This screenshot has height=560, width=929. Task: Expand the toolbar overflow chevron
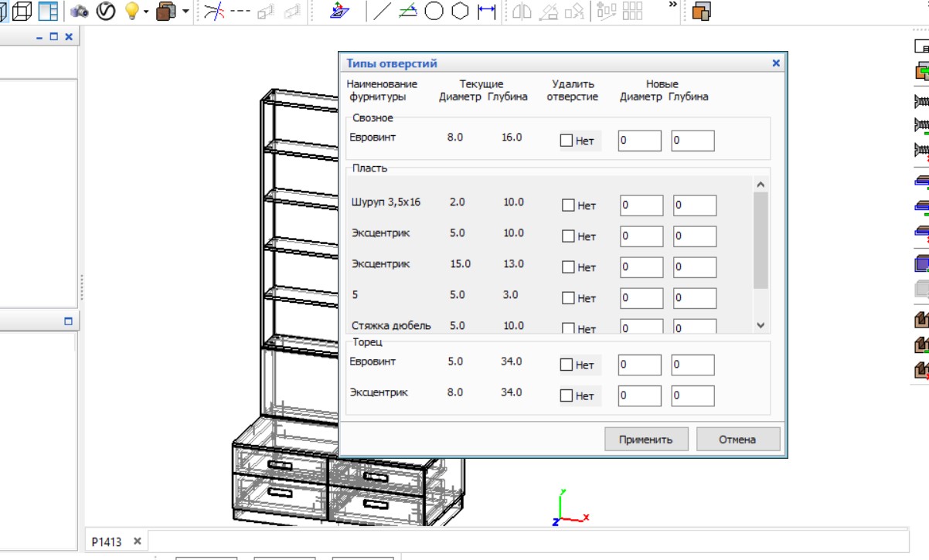[672, 5]
